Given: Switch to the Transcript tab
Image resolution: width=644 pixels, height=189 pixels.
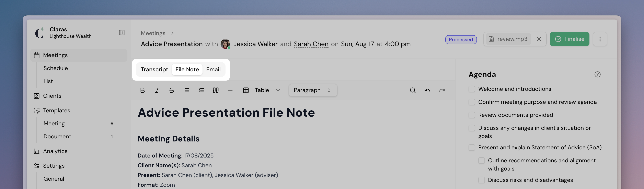Looking at the screenshot, I should click(154, 70).
